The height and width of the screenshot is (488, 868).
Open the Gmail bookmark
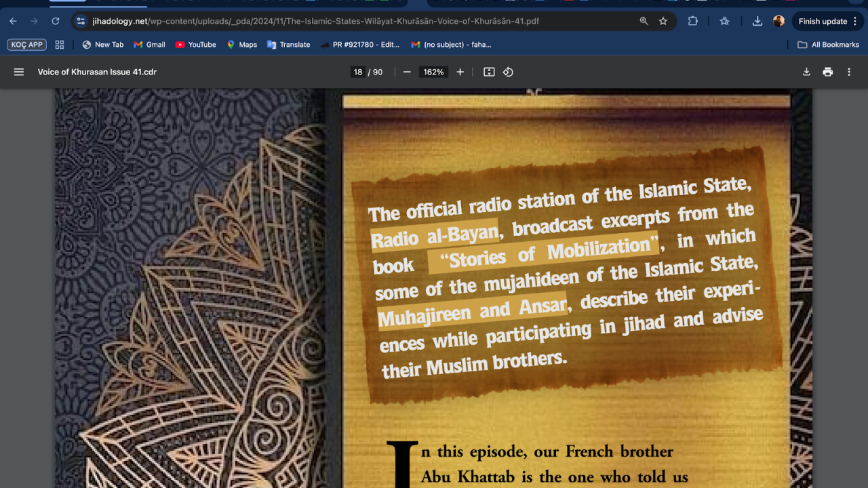[x=149, y=45]
